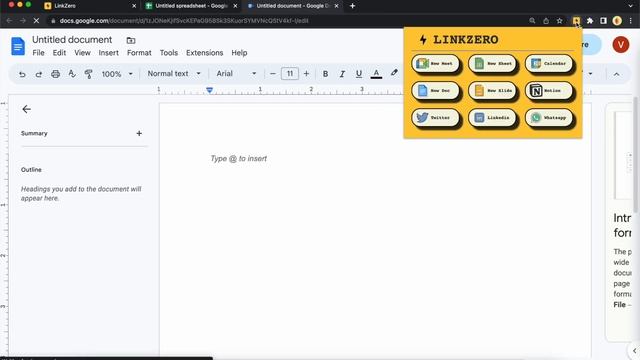Image resolution: width=640 pixels, height=360 pixels.
Task: Add a summary with the plus icon
Action: click(139, 133)
